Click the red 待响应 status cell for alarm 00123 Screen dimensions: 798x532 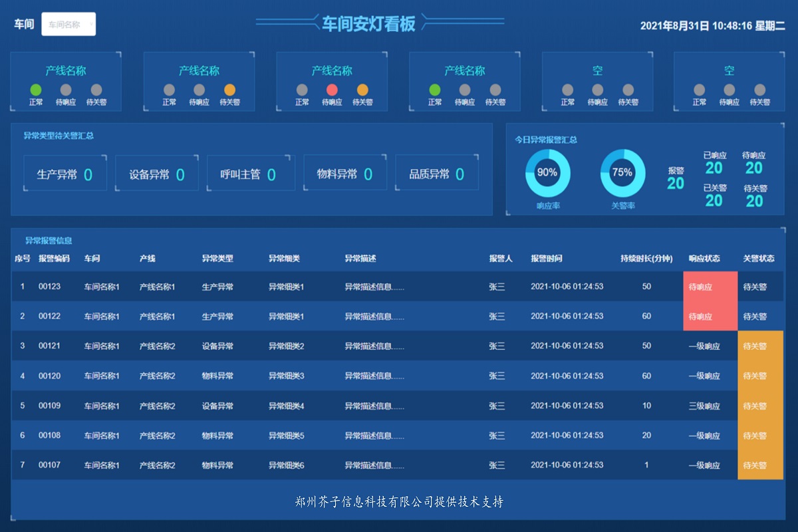tap(710, 285)
